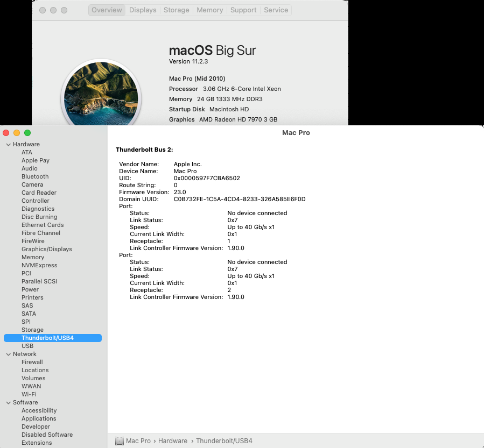Select Apple Pay in the sidebar
Screen dimensions: 484x448
click(36, 160)
